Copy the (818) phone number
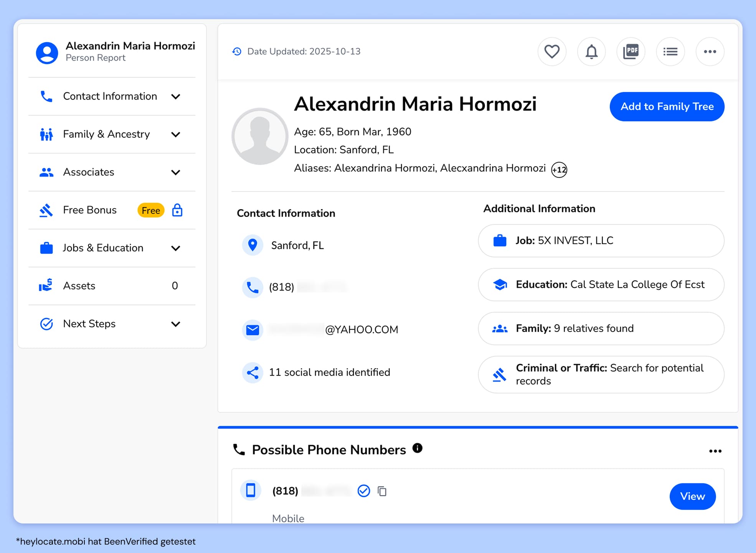 [x=382, y=491]
